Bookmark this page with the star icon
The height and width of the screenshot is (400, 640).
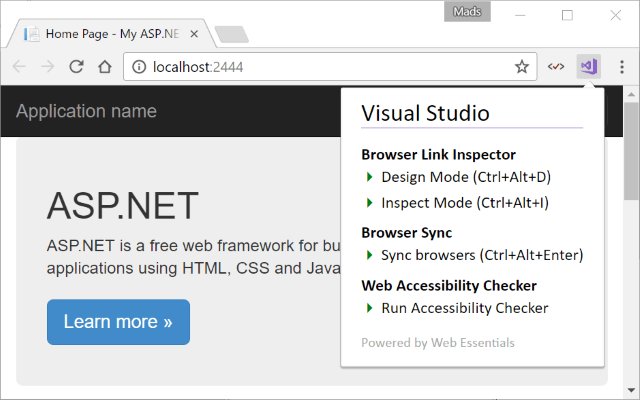pyautogui.click(x=522, y=67)
